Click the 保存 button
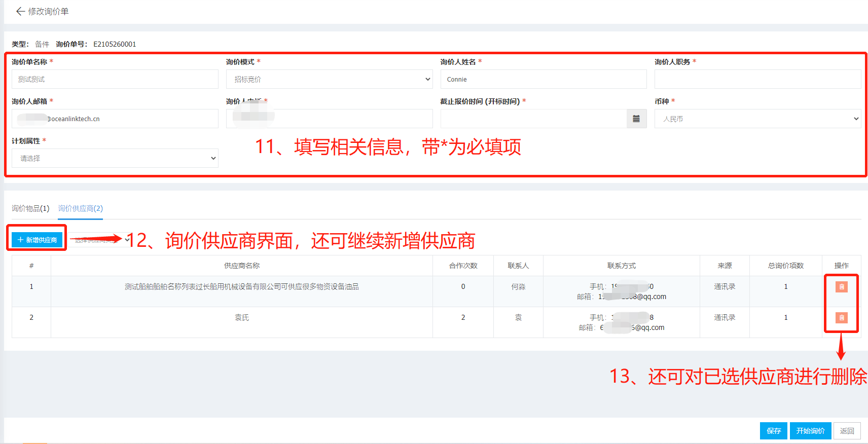The height and width of the screenshot is (444, 868). click(x=773, y=431)
